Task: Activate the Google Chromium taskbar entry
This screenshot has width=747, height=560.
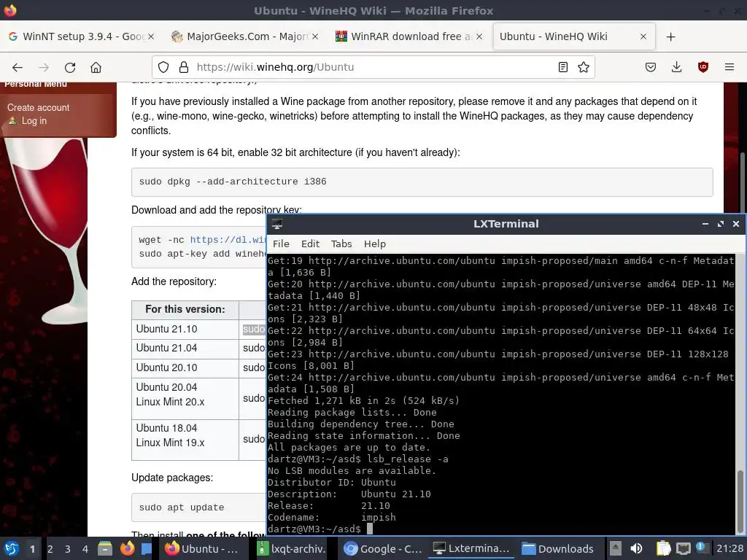Action: coord(383,548)
